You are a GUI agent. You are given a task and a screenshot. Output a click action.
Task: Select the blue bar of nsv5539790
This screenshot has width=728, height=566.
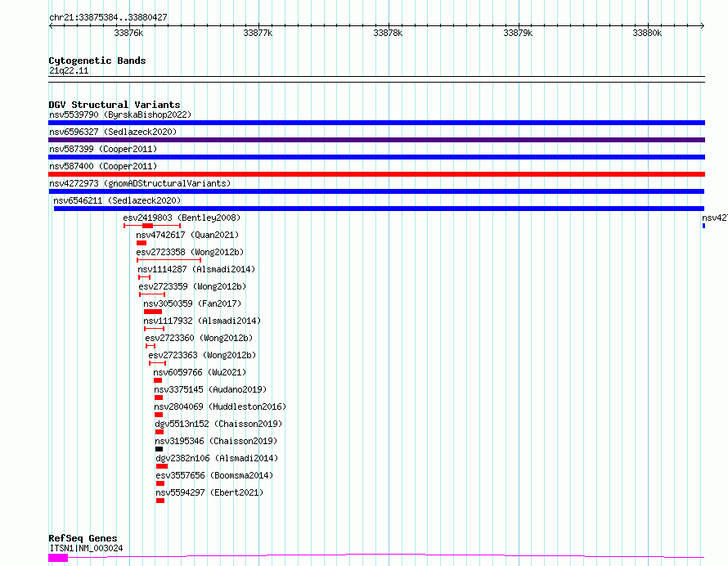(x=376, y=123)
